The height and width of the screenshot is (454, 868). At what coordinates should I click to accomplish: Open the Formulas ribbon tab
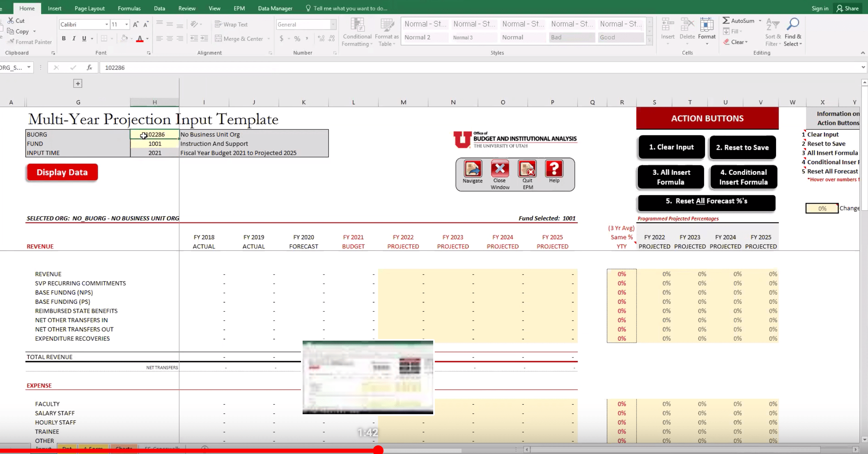tap(129, 8)
